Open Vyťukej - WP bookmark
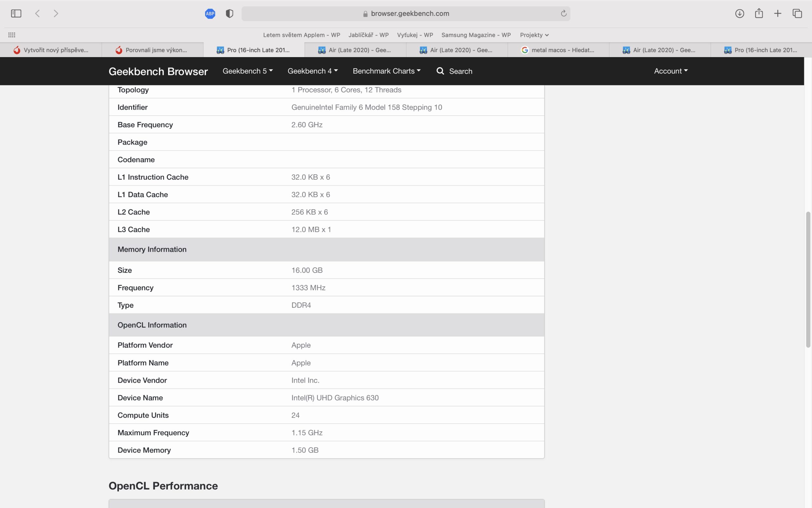Screen dimensions: 812x508 click(x=415, y=35)
